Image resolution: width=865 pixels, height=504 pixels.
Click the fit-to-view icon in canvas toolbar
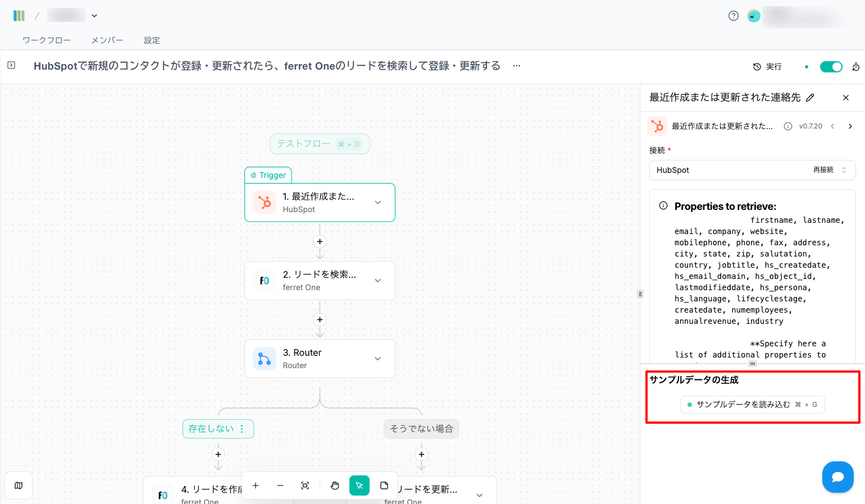[x=305, y=485]
